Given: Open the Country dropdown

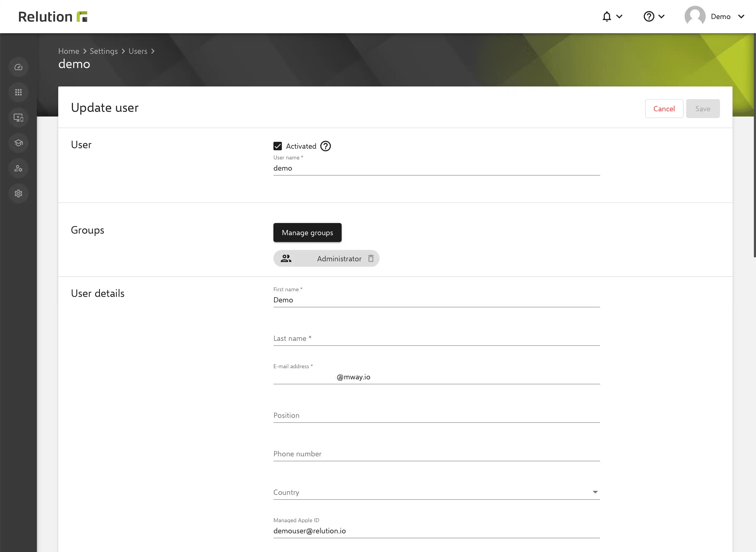Looking at the screenshot, I should click(436, 492).
